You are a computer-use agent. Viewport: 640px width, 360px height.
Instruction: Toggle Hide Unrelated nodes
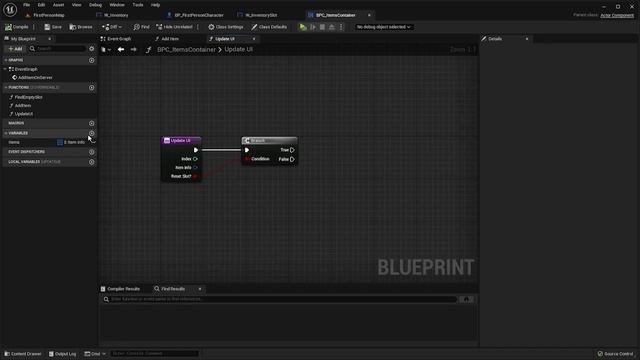coord(174,27)
